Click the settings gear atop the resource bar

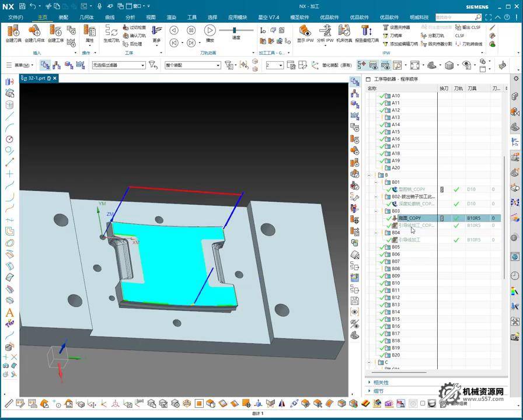click(x=516, y=79)
